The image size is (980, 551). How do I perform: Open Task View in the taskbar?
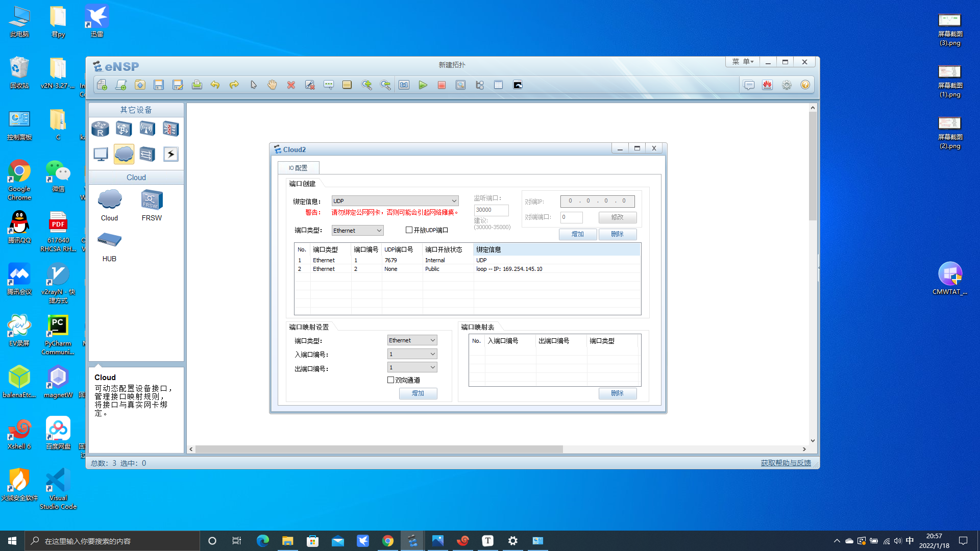pos(237,541)
